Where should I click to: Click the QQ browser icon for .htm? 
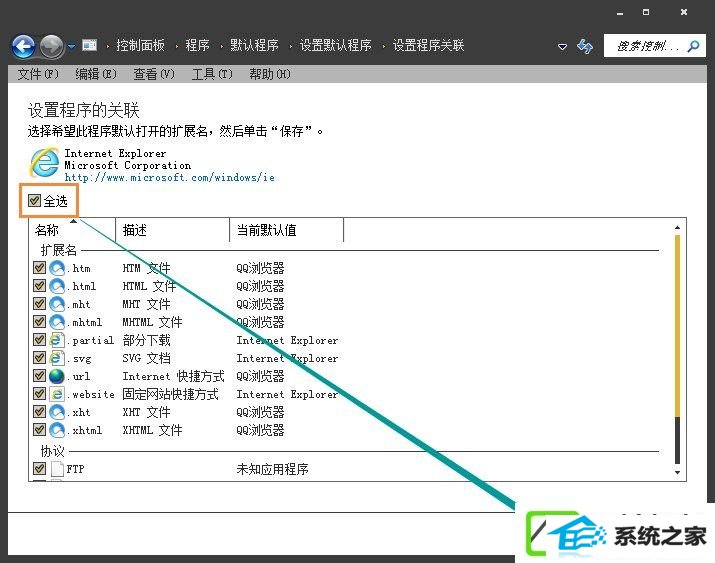(x=57, y=268)
